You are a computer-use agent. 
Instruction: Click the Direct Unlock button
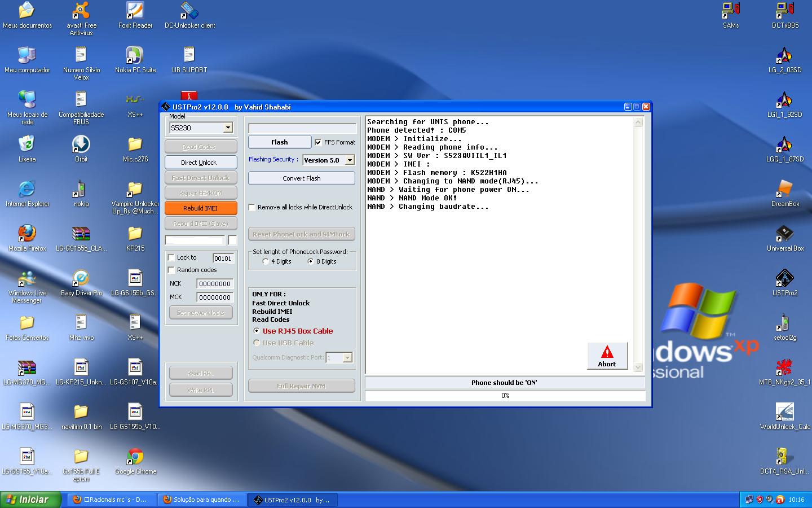tap(201, 163)
